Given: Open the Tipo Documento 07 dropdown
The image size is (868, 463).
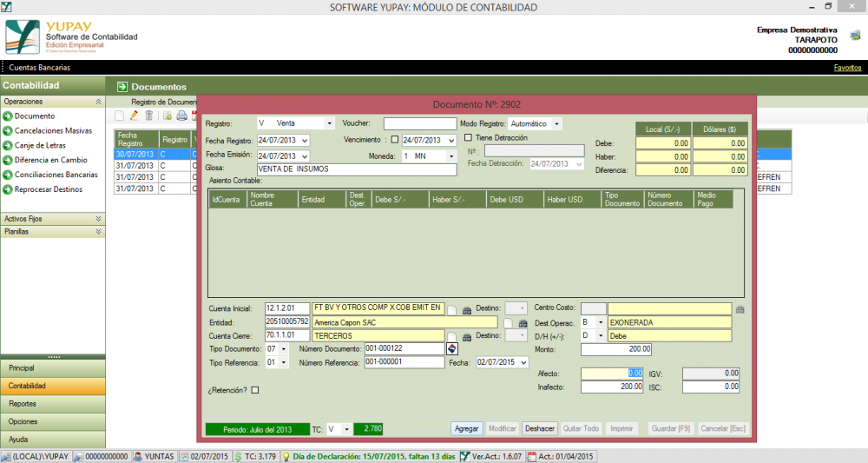Looking at the screenshot, I should click(284, 349).
